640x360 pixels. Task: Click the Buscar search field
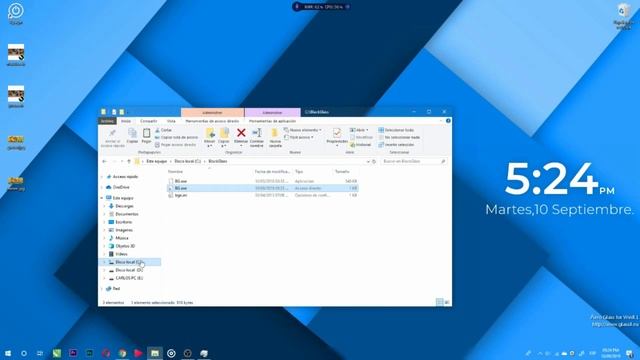[413, 162]
